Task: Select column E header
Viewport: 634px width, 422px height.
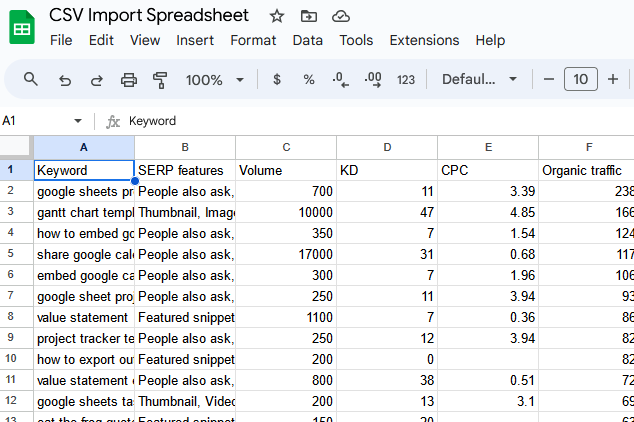Action: (x=488, y=147)
